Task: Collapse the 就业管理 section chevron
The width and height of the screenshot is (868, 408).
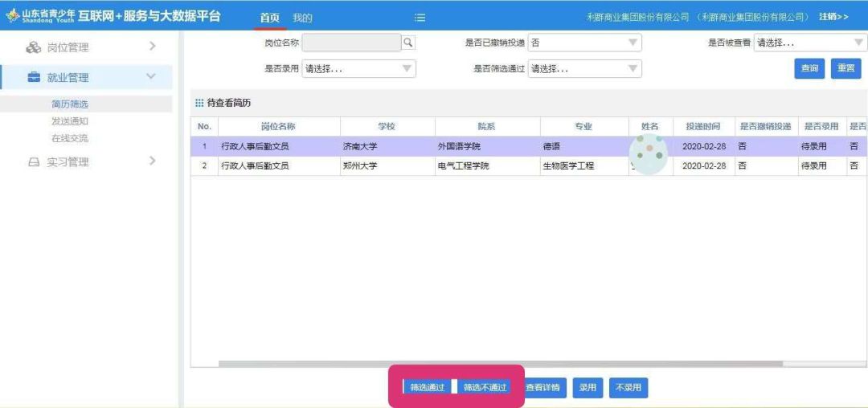Action: (x=150, y=77)
